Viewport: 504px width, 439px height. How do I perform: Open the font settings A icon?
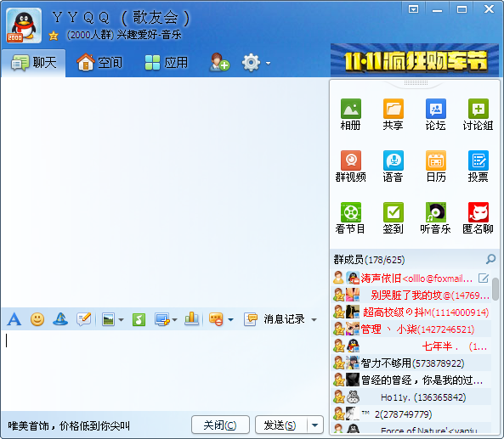pos(14,319)
